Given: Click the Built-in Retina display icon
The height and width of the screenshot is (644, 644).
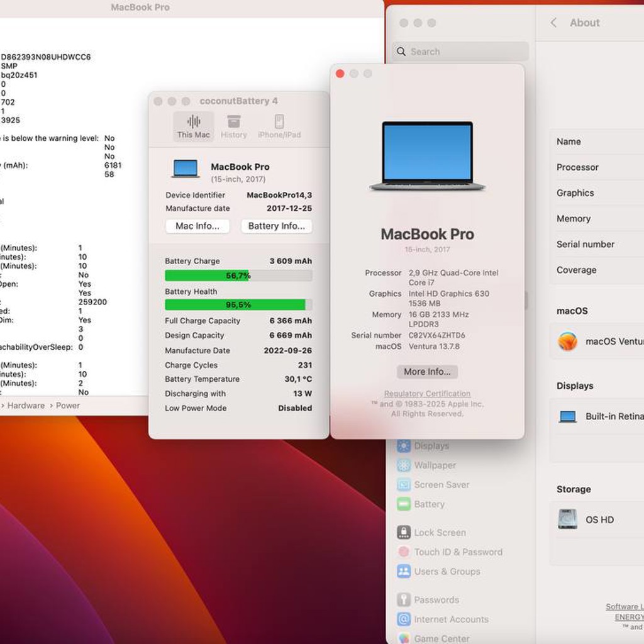Looking at the screenshot, I should click(x=568, y=416).
